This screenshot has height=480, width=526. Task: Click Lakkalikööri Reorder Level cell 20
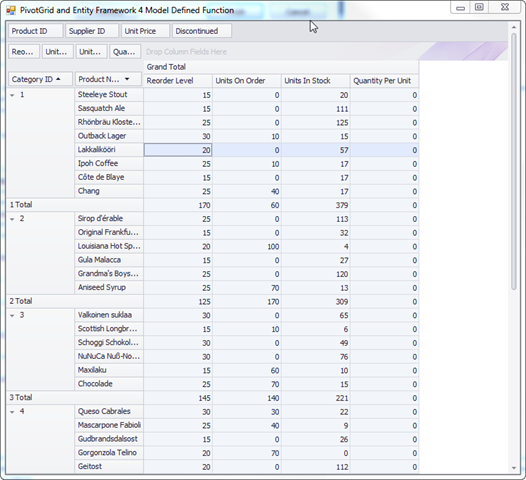pyautogui.click(x=178, y=150)
